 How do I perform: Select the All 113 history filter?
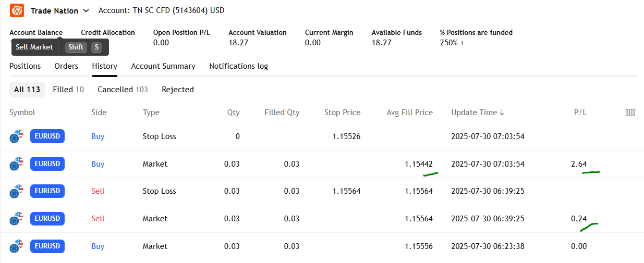(27, 90)
